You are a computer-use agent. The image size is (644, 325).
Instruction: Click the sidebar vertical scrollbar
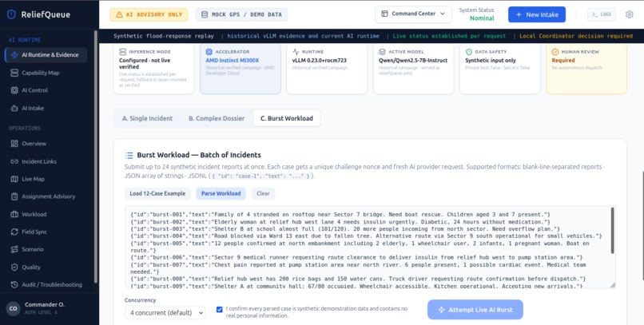coord(96,156)
